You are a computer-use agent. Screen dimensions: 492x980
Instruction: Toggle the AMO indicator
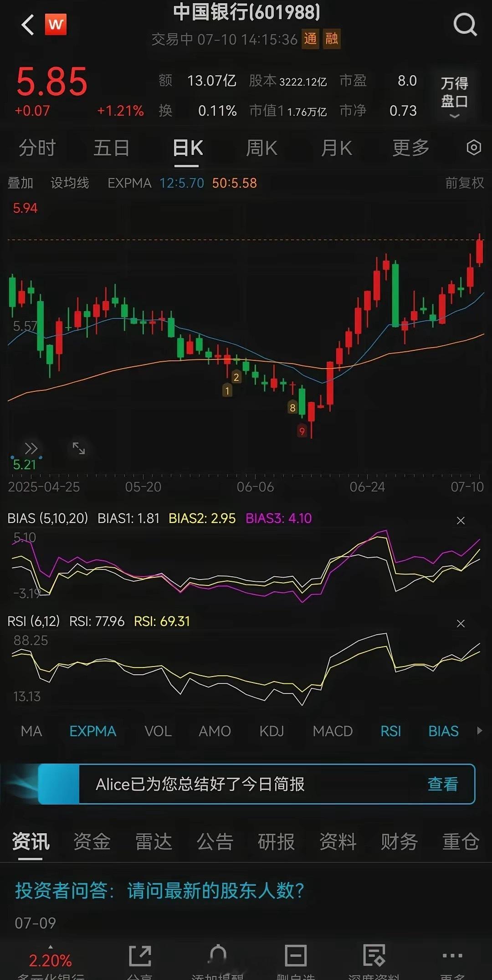pos(215,731)
